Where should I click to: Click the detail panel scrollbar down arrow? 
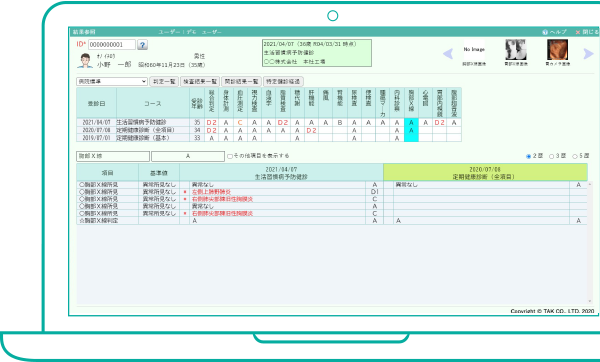click(x=590, y=302)
